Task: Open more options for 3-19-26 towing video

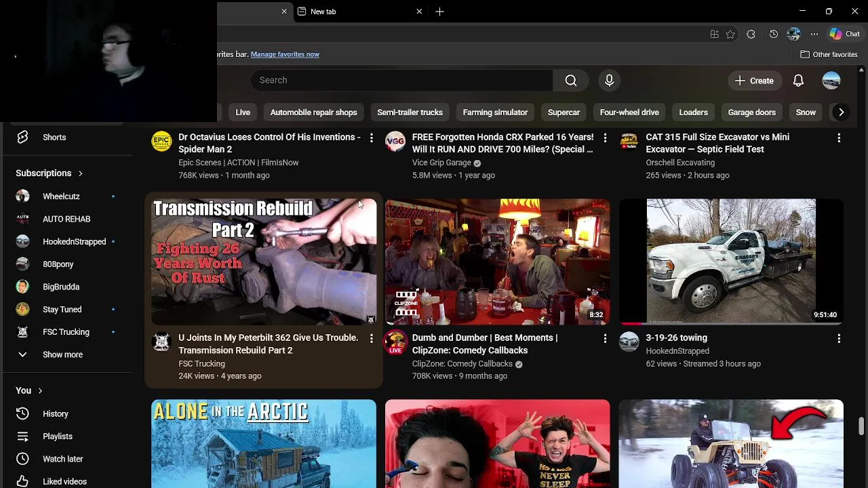Action: 839,338
